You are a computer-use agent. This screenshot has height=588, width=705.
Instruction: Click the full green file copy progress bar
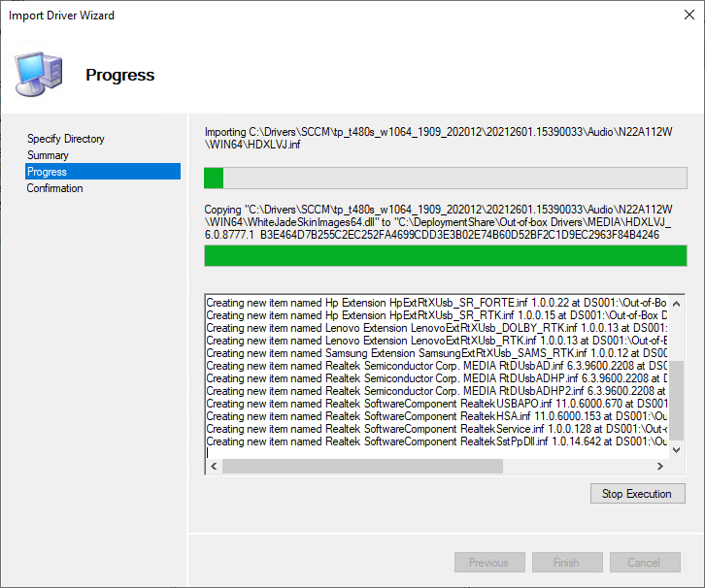pos(445,255)
